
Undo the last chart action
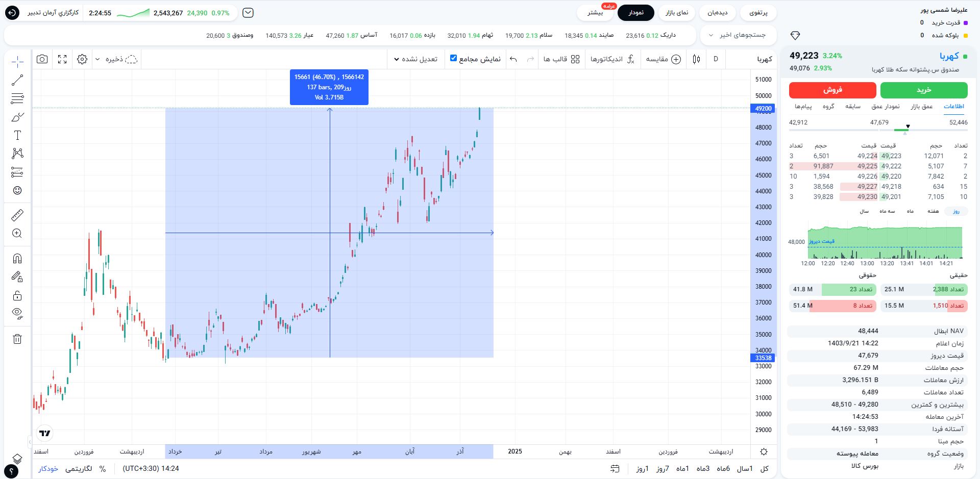point(513,59)
